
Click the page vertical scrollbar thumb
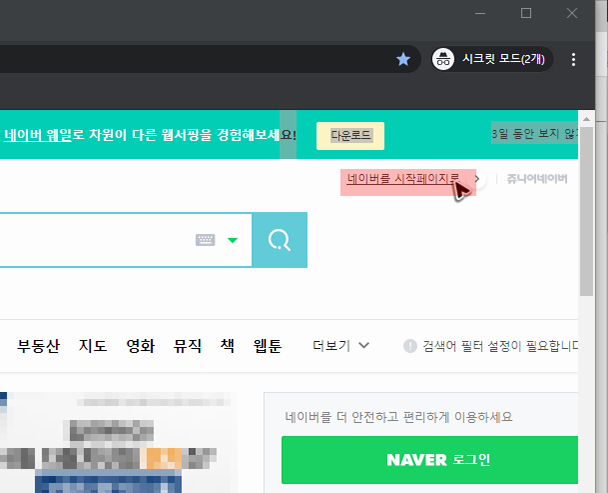[586, 211]
